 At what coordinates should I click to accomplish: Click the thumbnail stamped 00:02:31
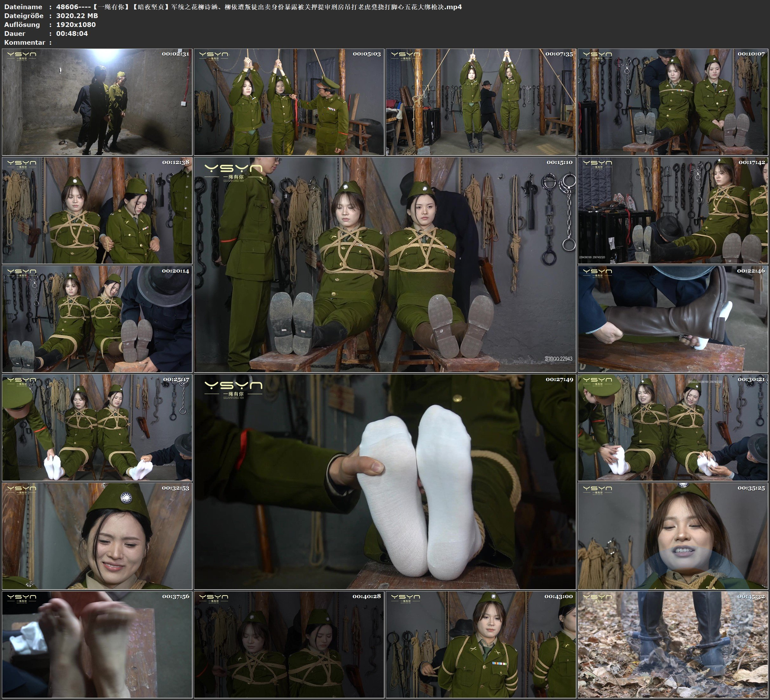97,102
